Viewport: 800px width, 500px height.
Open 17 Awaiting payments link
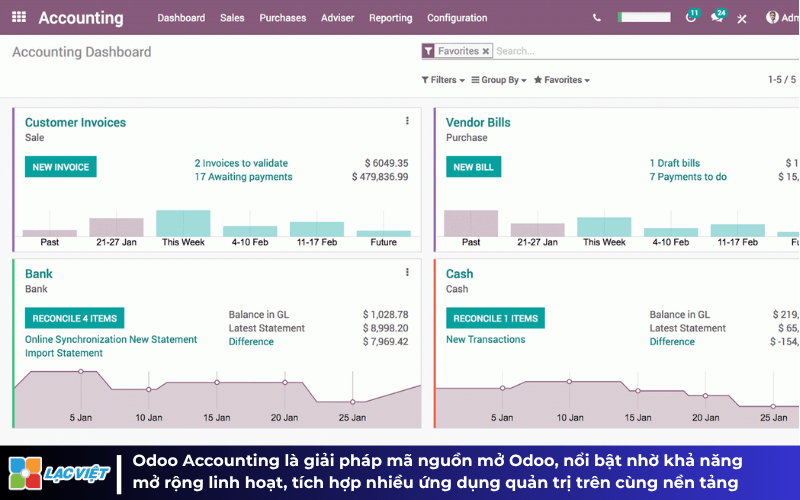tap(243, 177)
